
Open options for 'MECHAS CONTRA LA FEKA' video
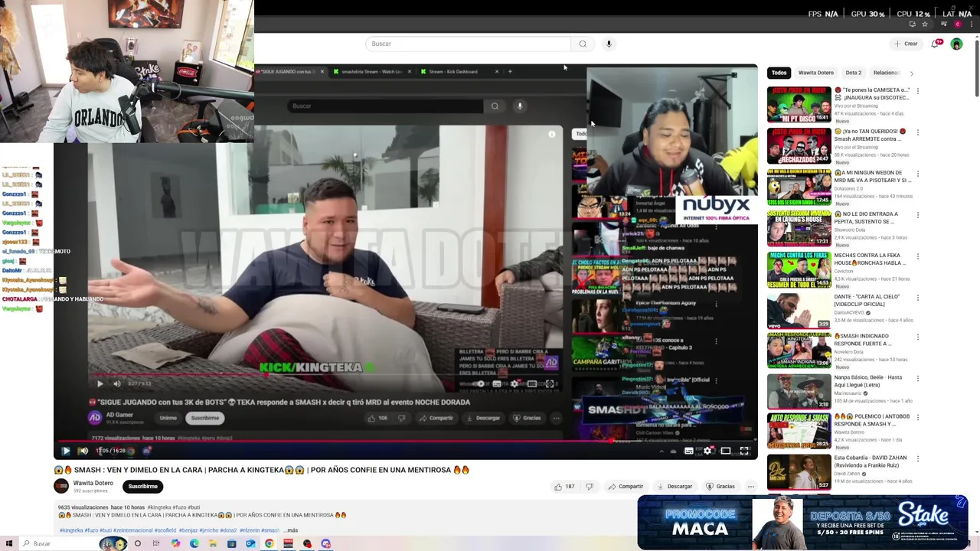point(917,256)
